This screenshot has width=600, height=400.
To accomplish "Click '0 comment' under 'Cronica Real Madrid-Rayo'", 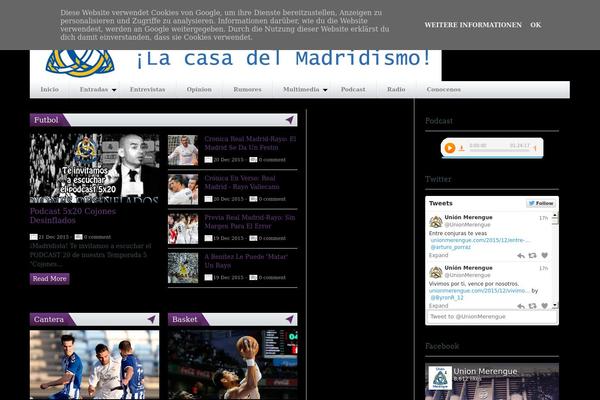I will 272,160.
